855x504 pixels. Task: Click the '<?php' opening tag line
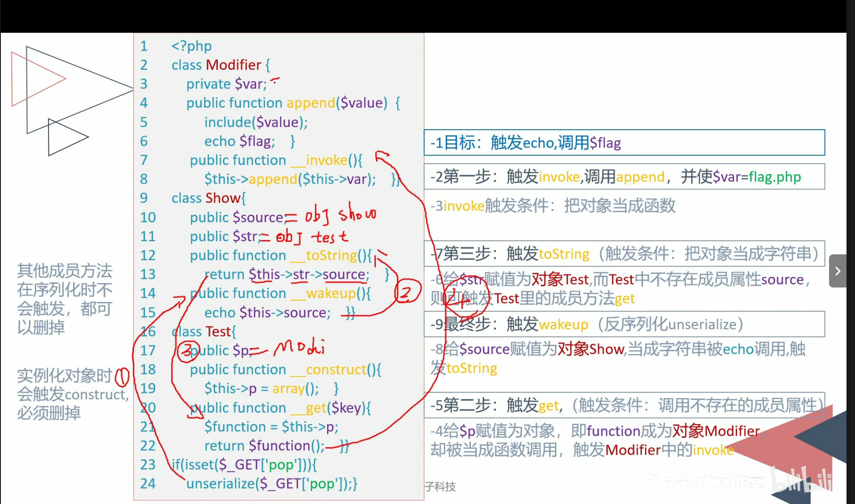coord(191,46)
